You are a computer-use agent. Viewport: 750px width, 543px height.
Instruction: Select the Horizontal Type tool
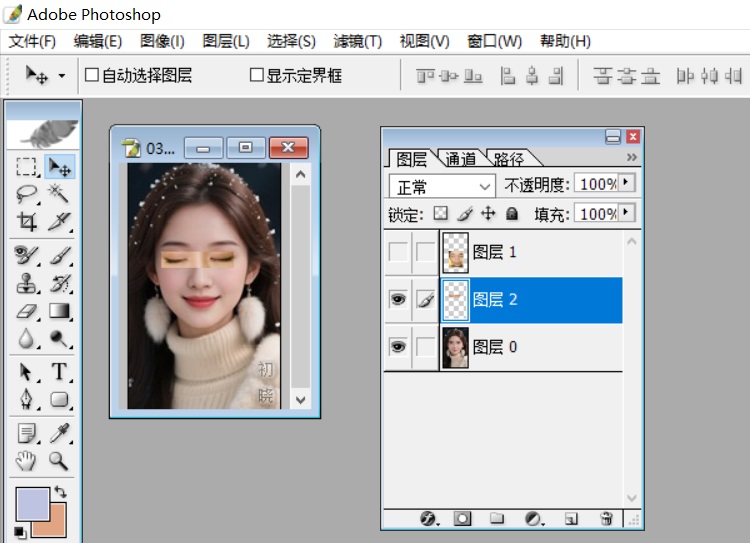59,372
